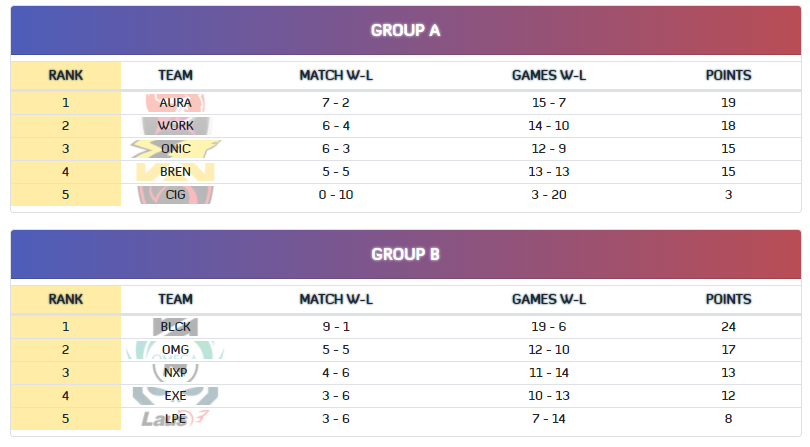Click Group A GAMES W-L column header
This screenshot has height=447, width=810.
(x=549, y=75)
